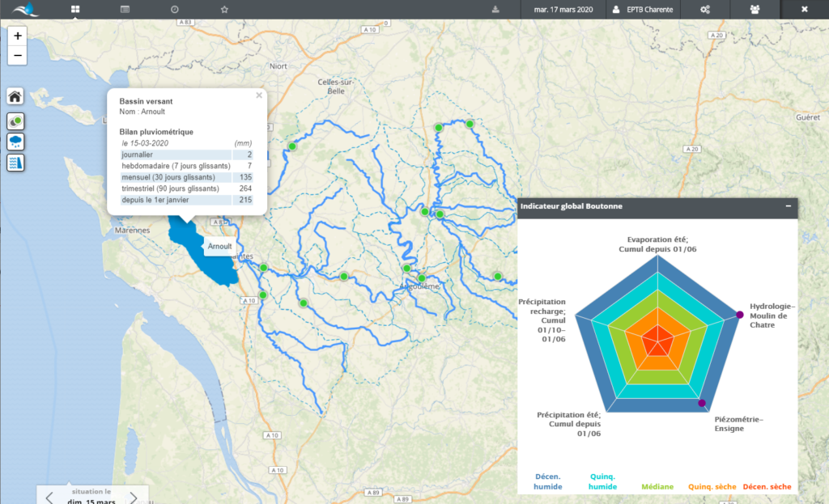Open the settings gears icon

point(705,10)
